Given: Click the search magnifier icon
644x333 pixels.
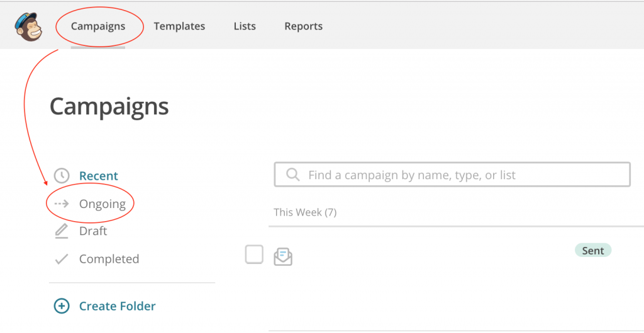Looking at the screenshot, I should (293, 175).
